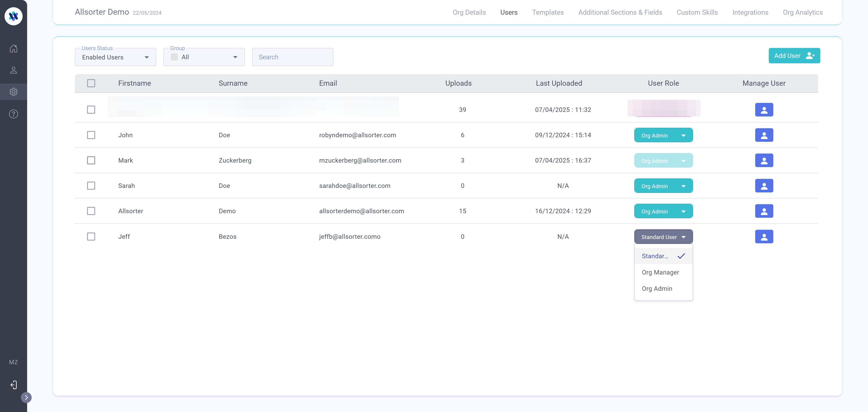Image resolution: width=868 pixels, height=412 pixels.
Task: Open the Group filter dropdown
Action: (x=204, y=57)
